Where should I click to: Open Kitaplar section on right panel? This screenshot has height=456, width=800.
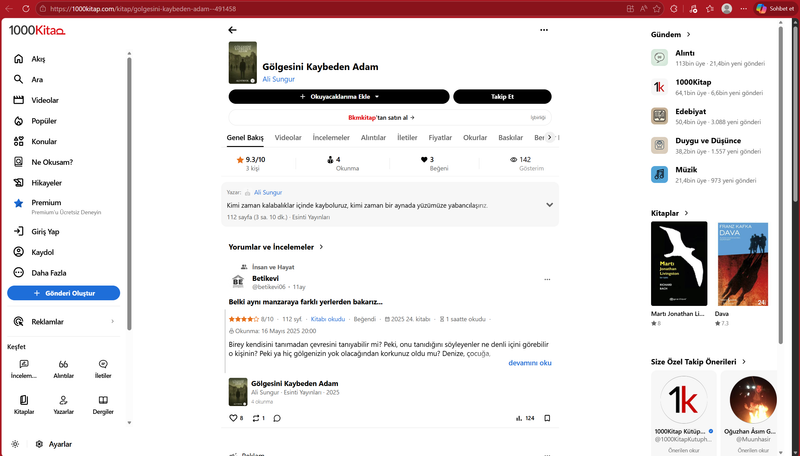670,213
